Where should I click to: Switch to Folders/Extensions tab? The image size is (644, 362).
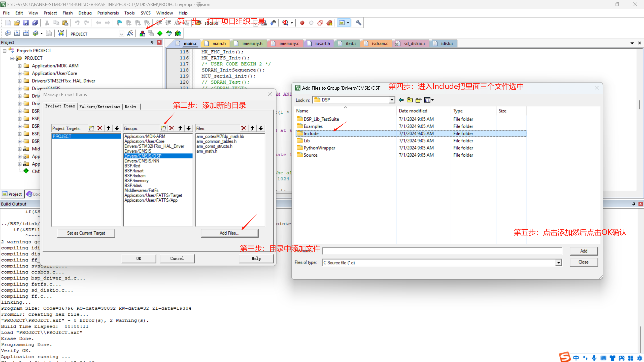pyautogui.click(x=100, y=106)
